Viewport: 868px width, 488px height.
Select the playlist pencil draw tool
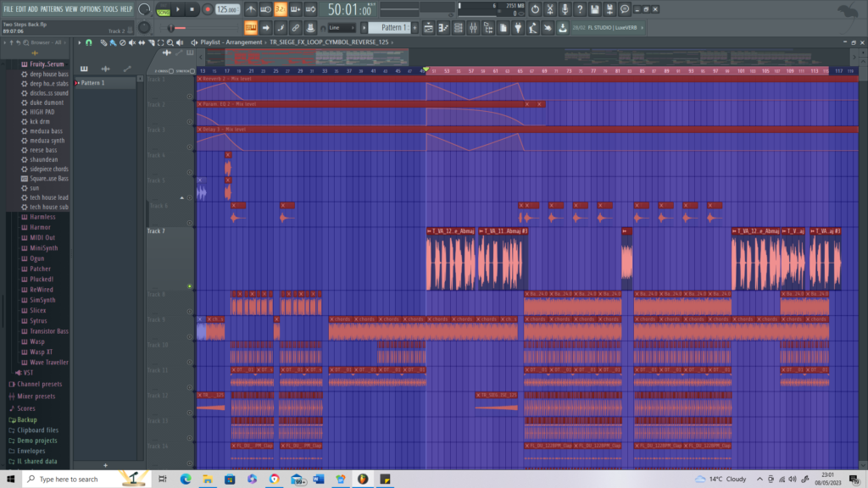pos(103,42)
